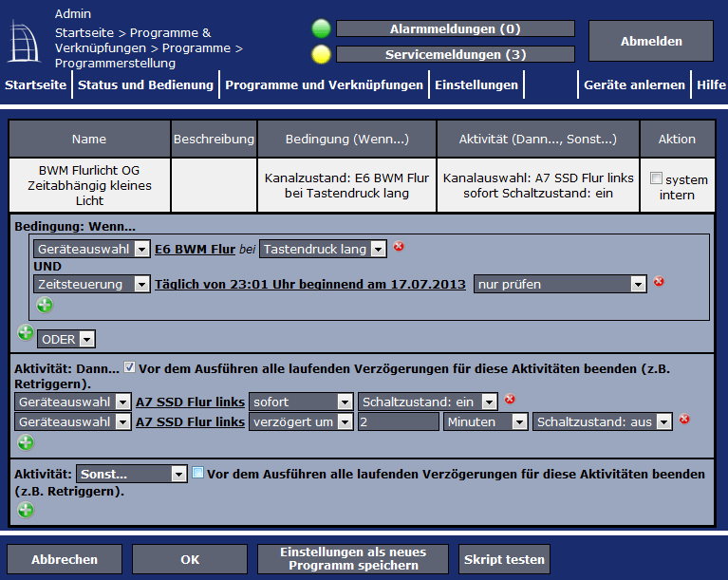The image size is (728, 580).
Task: Click program name 'BWM Flurlicht OG' cell
Action: (89, 185)
